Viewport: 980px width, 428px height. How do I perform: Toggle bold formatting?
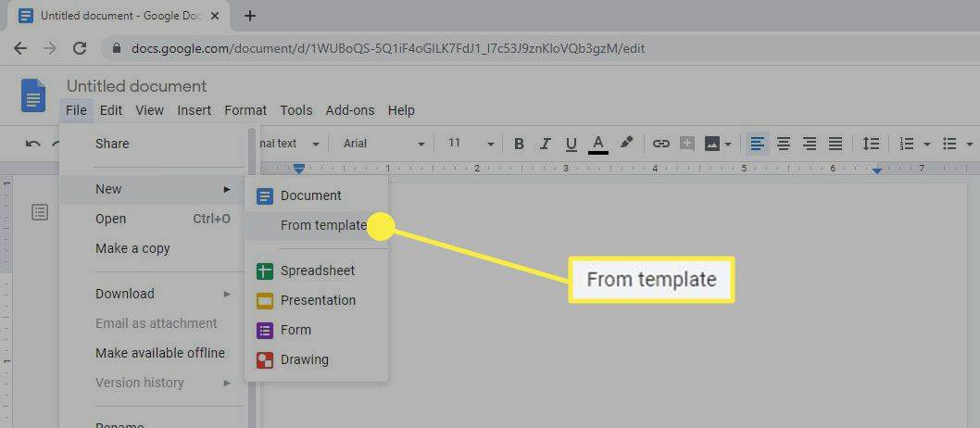tap(519, 144)
